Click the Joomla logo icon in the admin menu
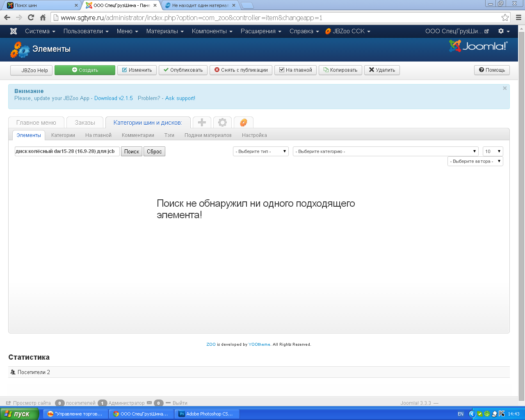This screenshot has height=420, width=525. (x=14, y=31)
